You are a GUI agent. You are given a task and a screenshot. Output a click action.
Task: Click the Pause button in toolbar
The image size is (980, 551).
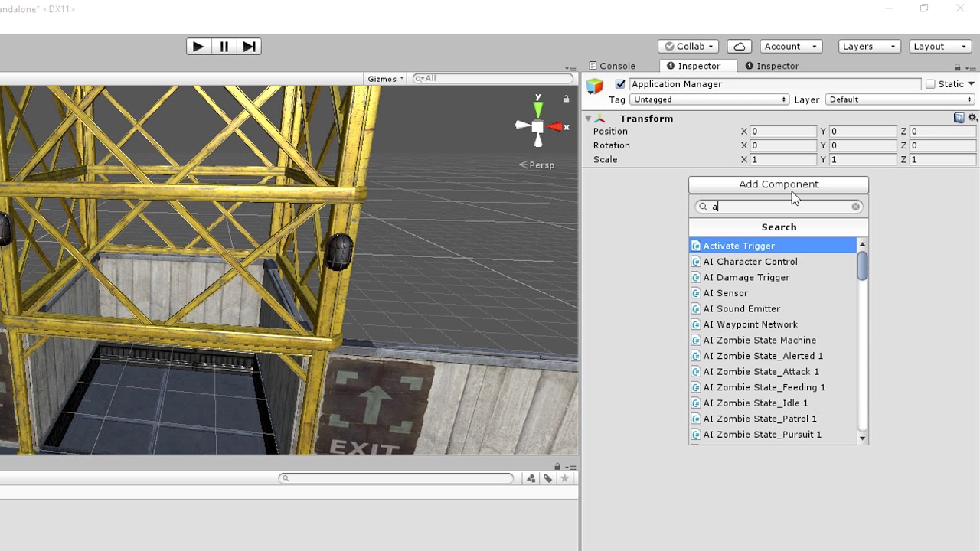[224, 47]
